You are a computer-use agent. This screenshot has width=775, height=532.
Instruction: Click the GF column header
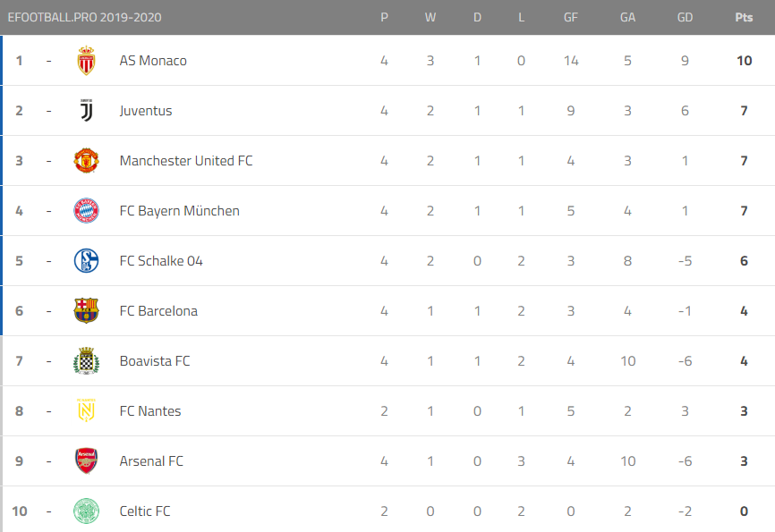point(570,17)
